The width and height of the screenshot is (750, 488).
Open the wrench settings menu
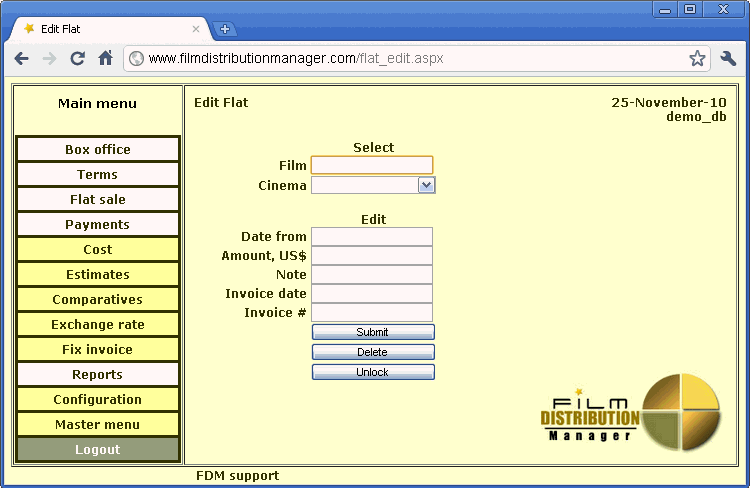[x=728, y=58]
